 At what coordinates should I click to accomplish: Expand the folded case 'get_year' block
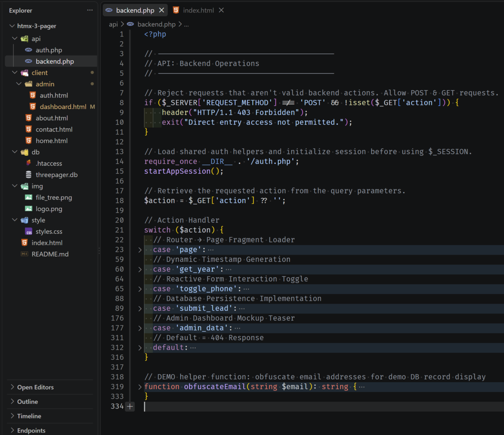pos(140,269)
